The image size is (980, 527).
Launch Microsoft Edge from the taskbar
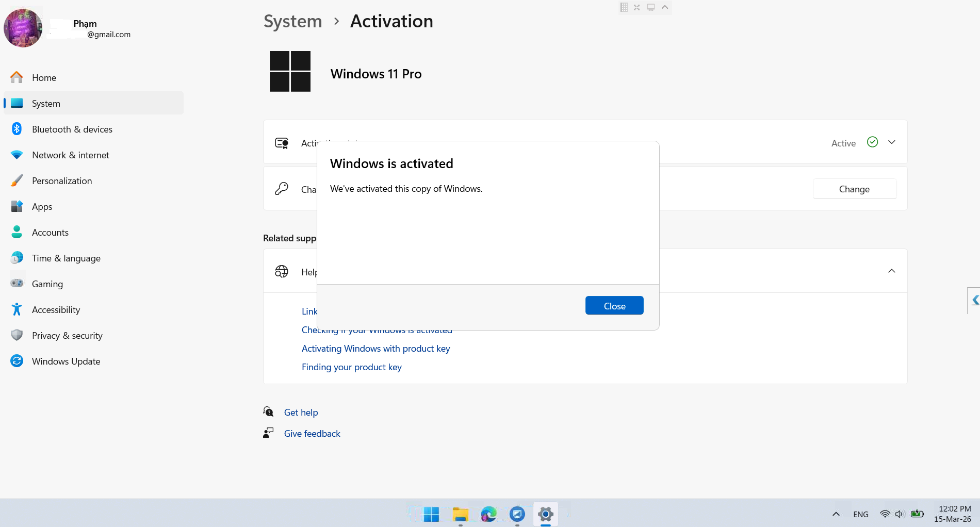(488, 514)
